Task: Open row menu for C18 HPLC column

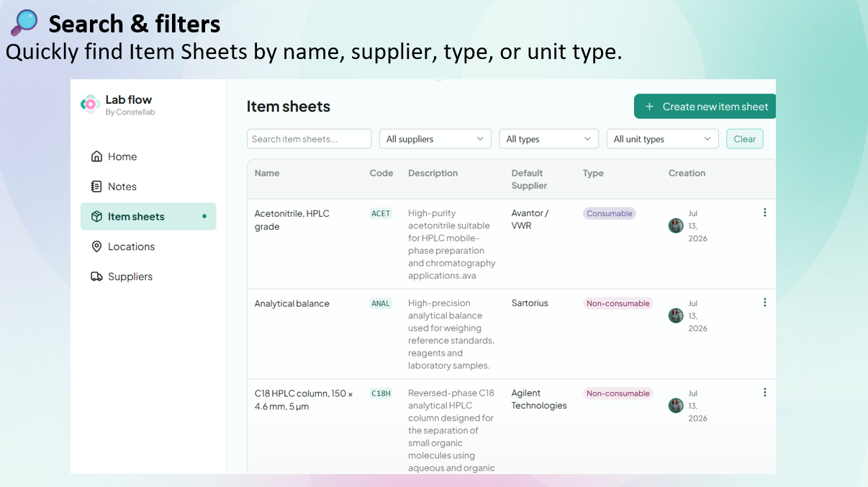Action: (x=764, y=393)
